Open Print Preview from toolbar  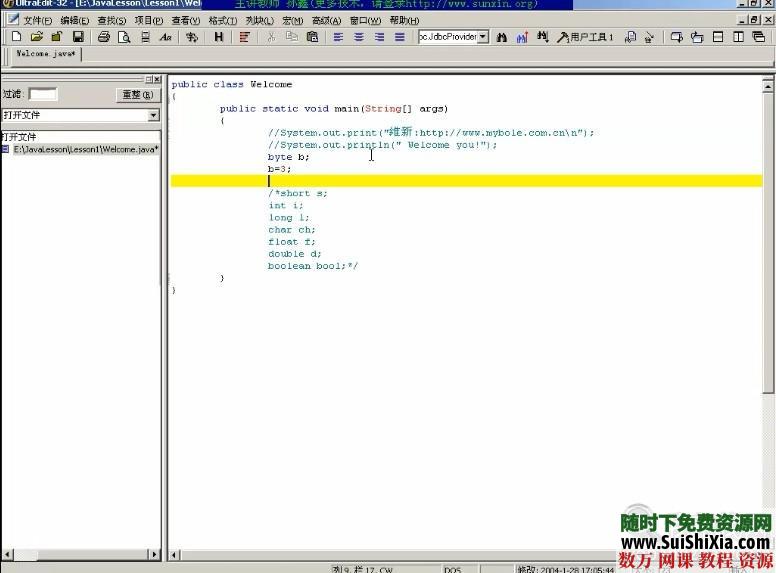pos(124,37)
